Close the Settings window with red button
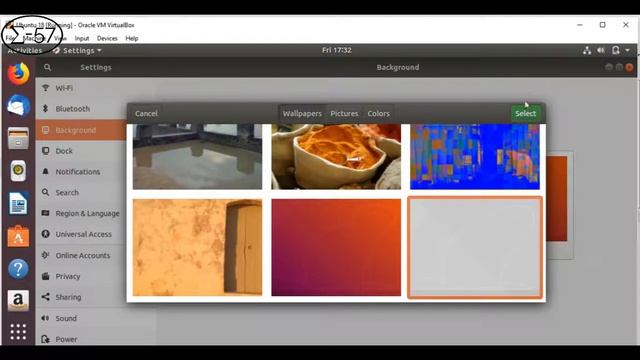Image resolution: width=640 pixels, height=360 pixels. [629, 67]
